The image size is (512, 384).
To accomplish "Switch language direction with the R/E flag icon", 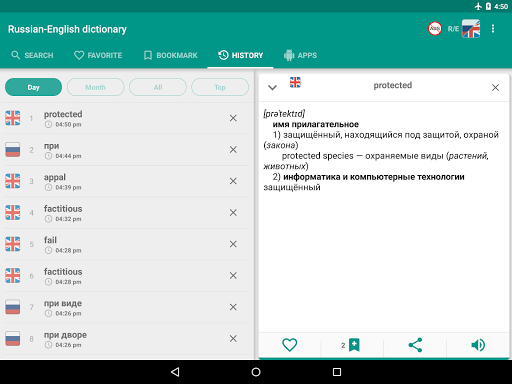I will click(x=471, y=29).
